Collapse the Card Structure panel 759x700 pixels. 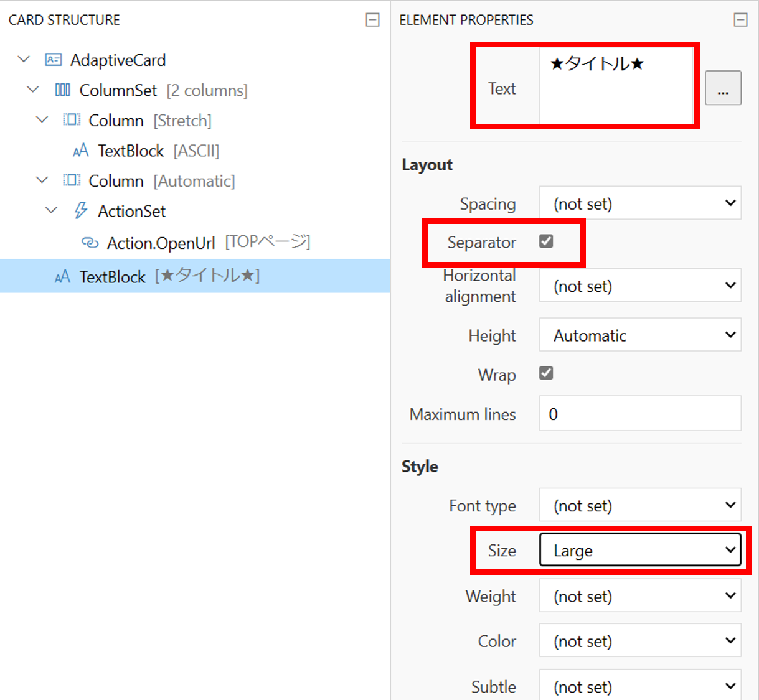pyautogui.click(x=372, y=20)
